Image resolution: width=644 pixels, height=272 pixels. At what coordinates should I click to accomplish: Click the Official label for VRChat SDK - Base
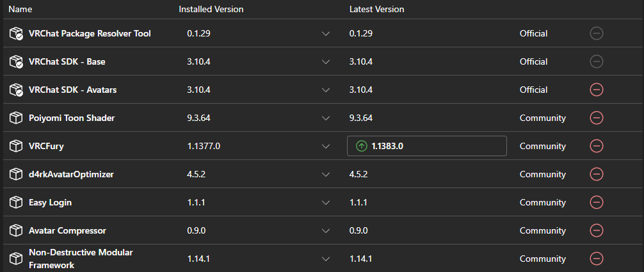tap(533, 61)
